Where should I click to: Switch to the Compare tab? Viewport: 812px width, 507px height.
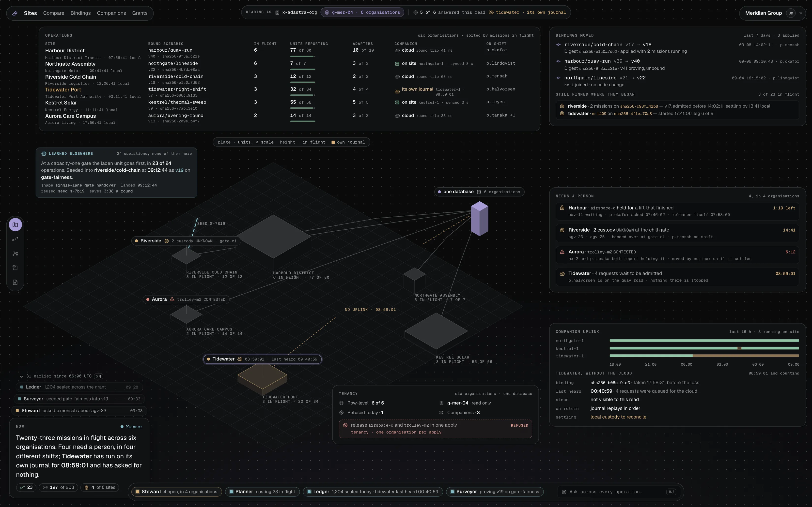coord(54,13)
